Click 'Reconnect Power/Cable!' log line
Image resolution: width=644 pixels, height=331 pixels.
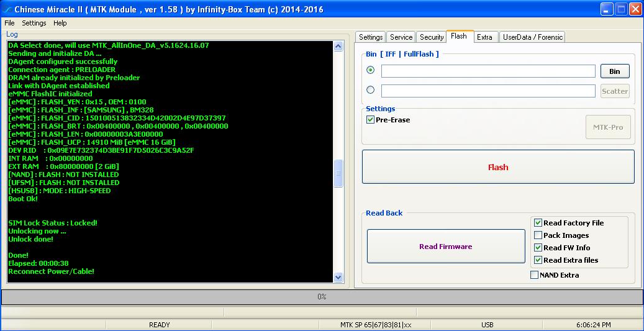point(52,271)
